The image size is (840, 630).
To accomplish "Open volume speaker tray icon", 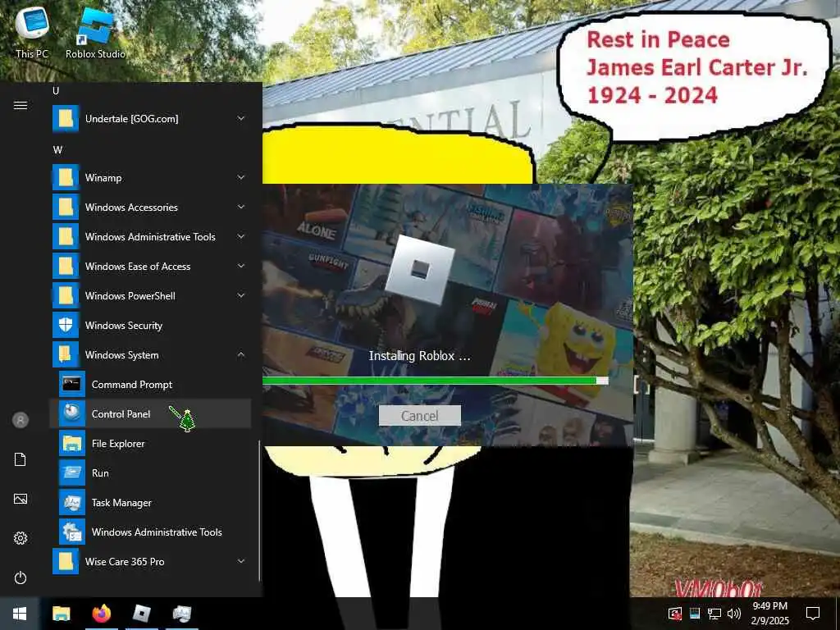I will point(734,614).
